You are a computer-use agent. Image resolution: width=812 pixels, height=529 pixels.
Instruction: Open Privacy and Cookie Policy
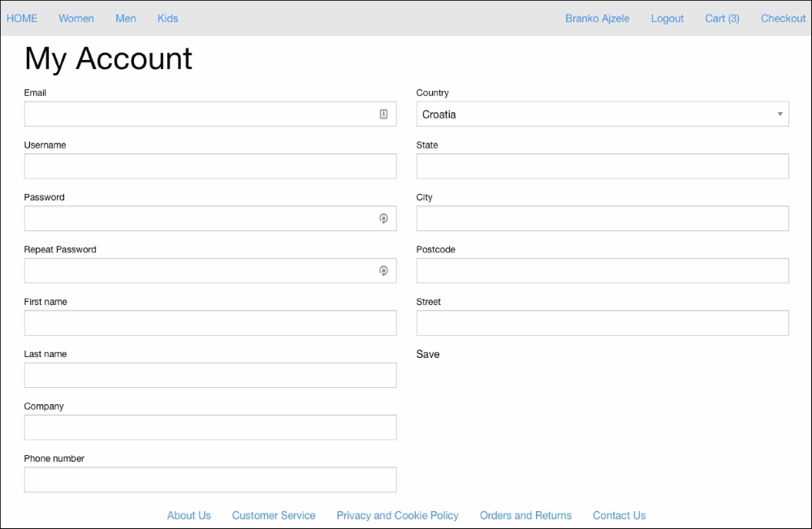pyautogui.click(x=397, y=515)
